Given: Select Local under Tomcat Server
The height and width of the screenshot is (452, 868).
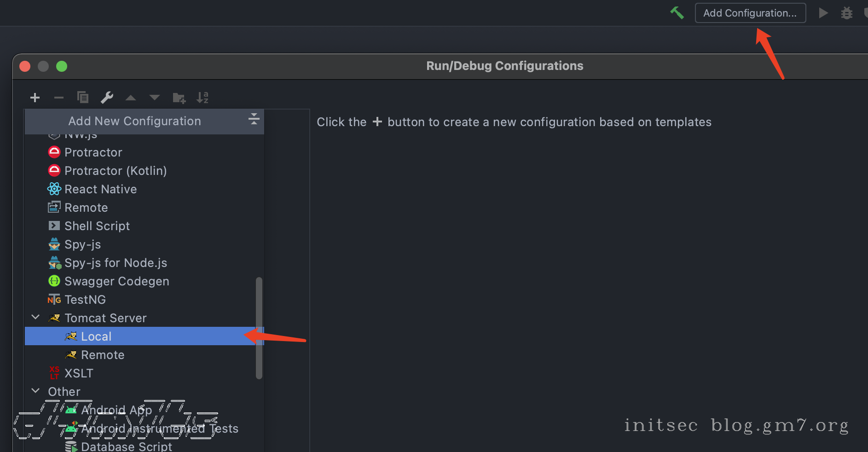Looking at the screenshot, I should tap(96, 336).
